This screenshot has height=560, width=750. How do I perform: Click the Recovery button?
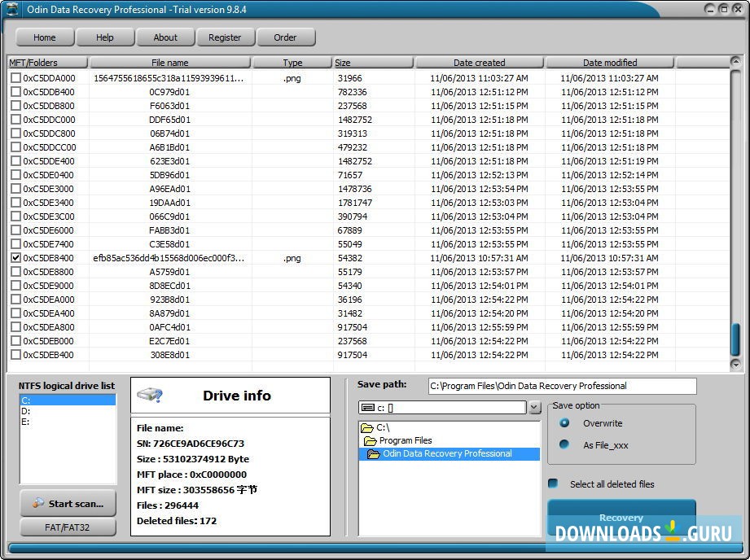[x=621, y=517]
